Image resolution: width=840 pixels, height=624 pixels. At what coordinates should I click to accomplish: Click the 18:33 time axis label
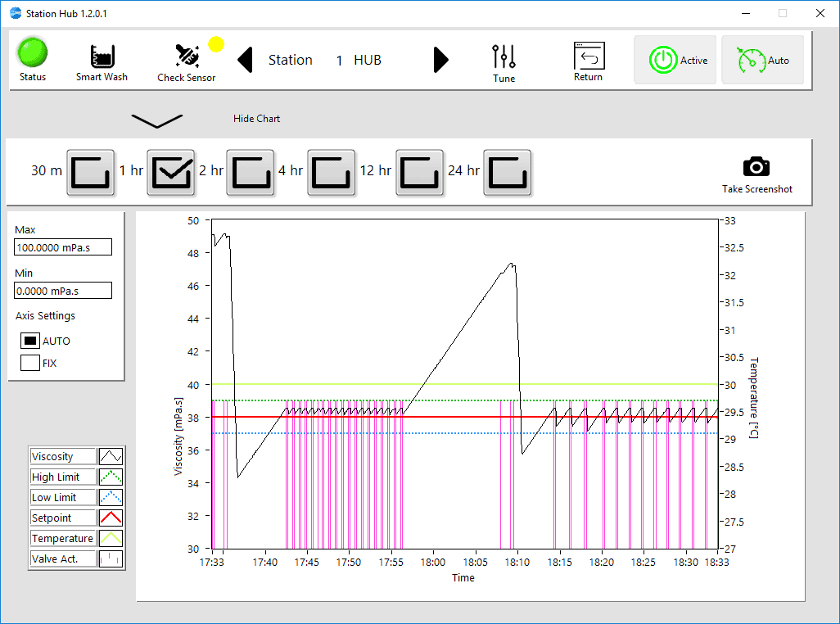coord(716,563)
